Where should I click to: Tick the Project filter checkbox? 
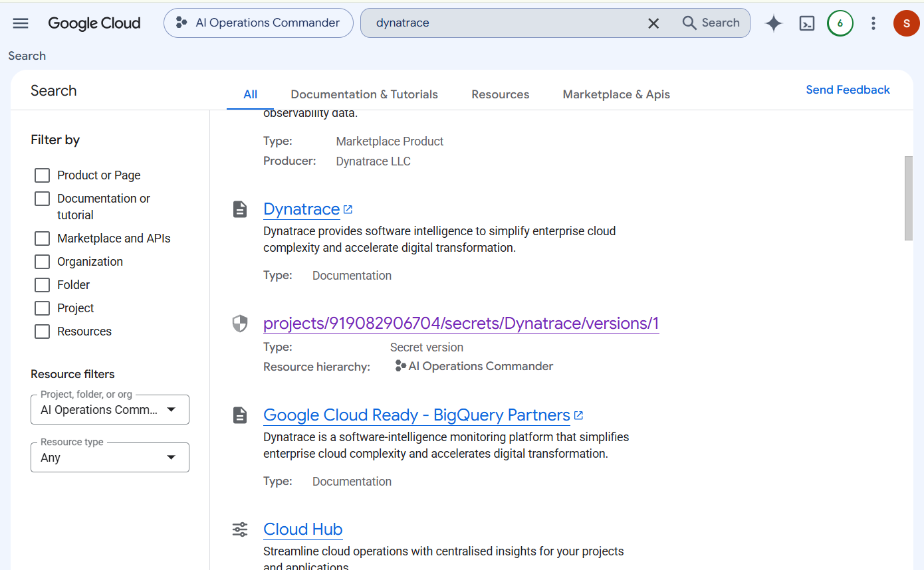point(42,308)
